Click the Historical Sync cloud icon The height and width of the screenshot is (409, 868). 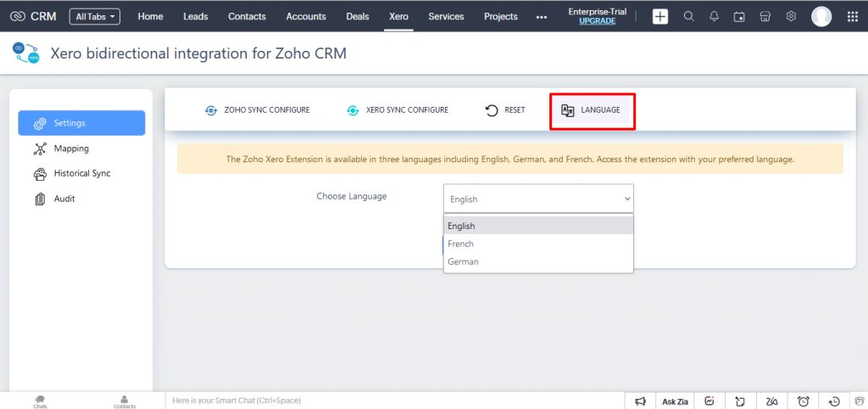(40, 175)
